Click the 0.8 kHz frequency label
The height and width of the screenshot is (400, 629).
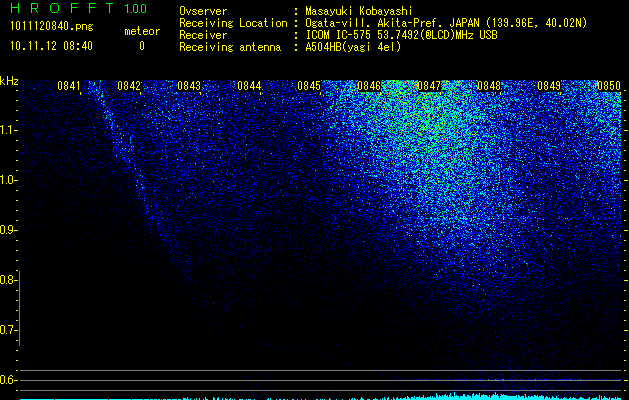pyautogui.click(x=8, y=280)
